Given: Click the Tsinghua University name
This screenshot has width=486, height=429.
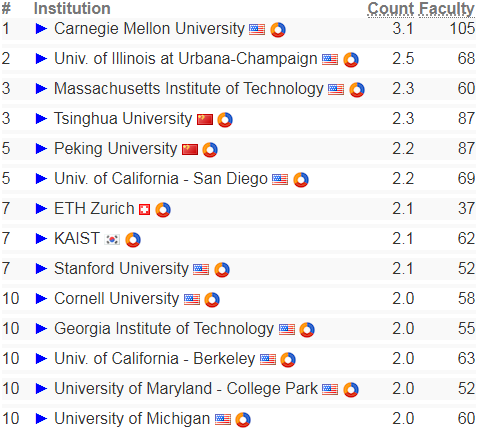Looking at the screenshot, I should [123, 119].
